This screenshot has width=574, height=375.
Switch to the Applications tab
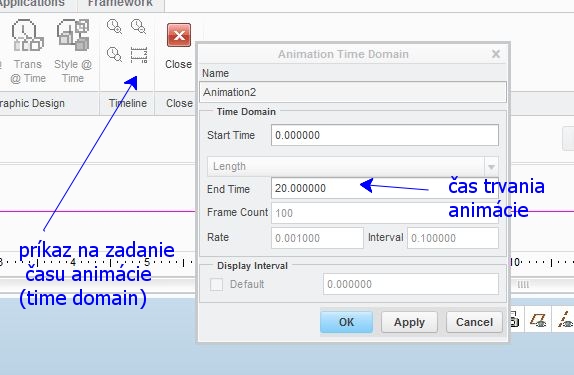coord(32,4)
